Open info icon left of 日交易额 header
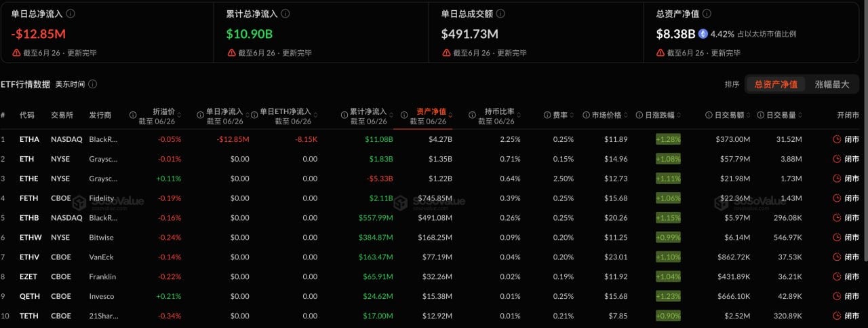This screenshot has width=868, height=328. tap(708, 115)
